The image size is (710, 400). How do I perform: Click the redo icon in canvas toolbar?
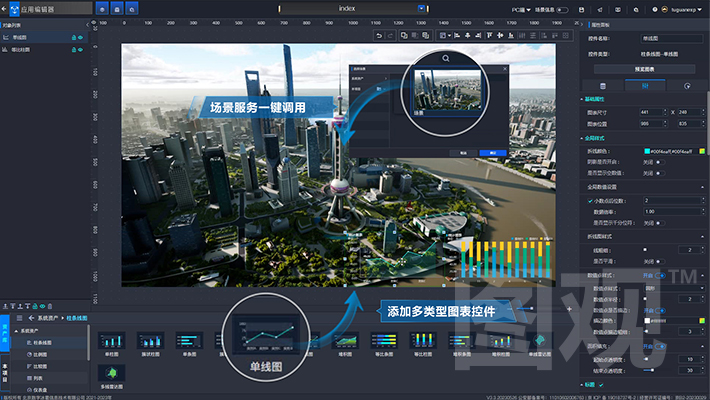coord(390,36)
